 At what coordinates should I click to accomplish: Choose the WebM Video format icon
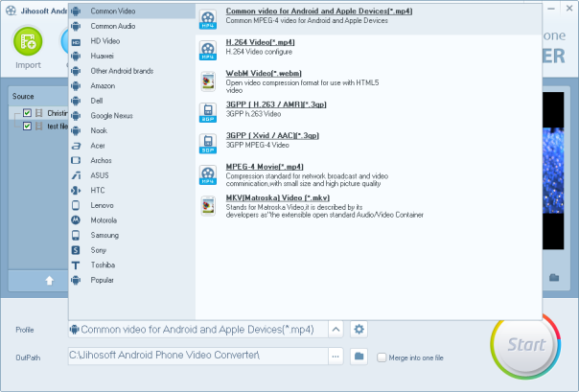coord(207,81)
